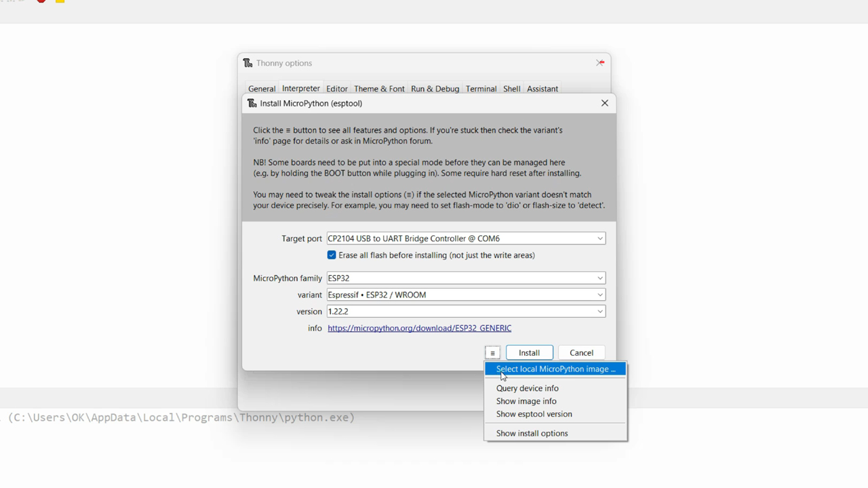Screen dimensions: 868x488
Task: Close the Install MicroPython dialog
Action: [x=604, y=103]
